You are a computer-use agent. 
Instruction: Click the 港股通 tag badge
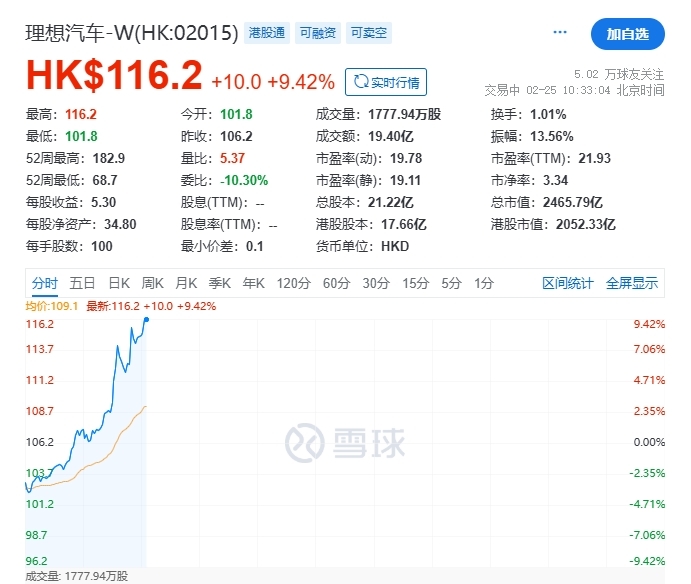pyautogui.click(x=266, y=33)
